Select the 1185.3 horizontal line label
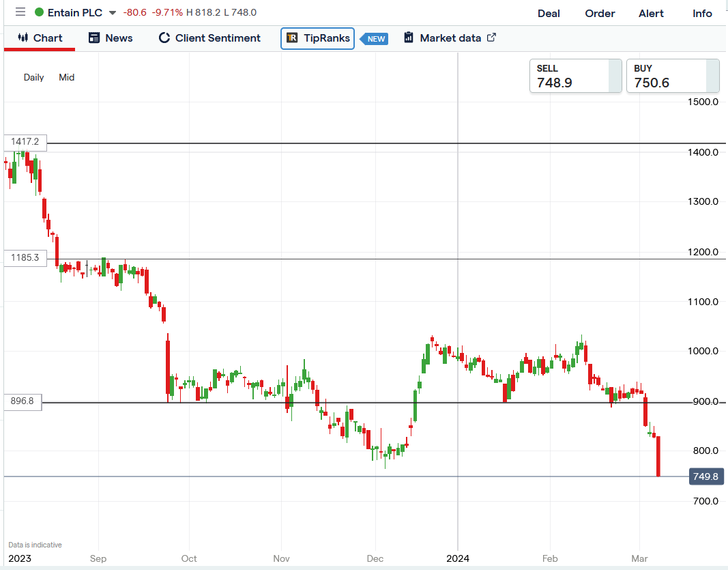The image size is (728, 570). 25,258
